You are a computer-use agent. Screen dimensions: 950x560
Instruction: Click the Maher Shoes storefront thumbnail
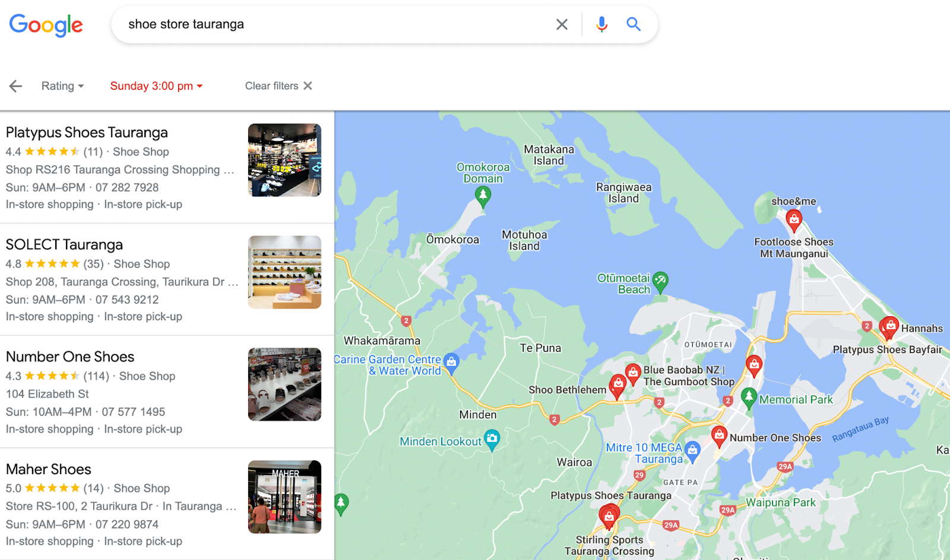pyautogui.click(x=284, y=497)
